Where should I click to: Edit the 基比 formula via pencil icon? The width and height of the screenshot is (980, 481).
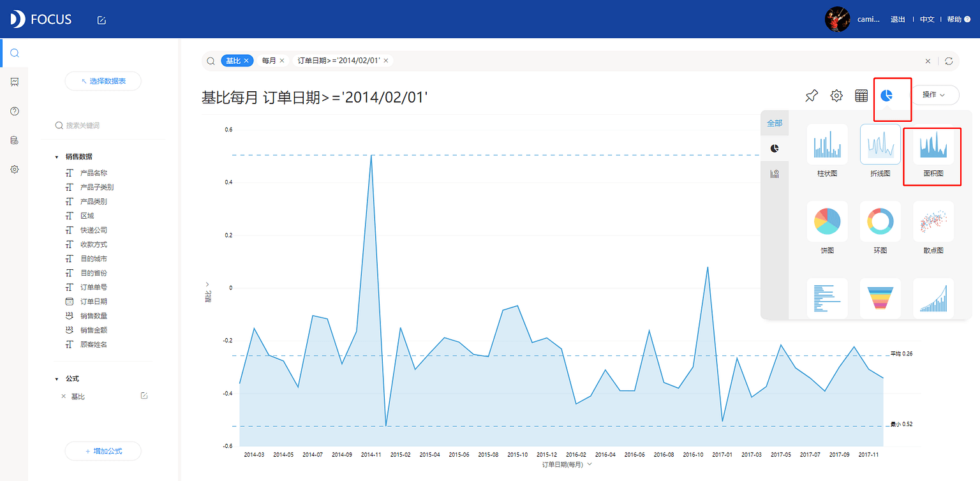[x=144, y=396]
